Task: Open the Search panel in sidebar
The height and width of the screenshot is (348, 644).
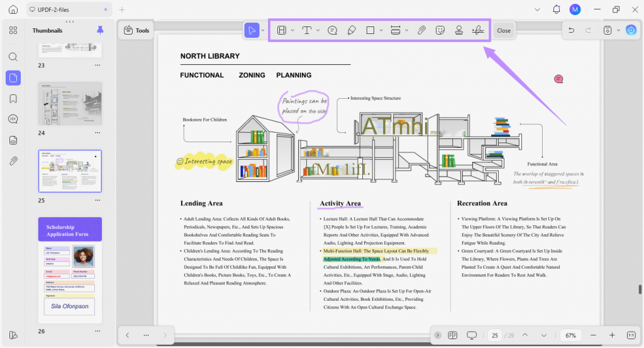Action: [13, 57]
